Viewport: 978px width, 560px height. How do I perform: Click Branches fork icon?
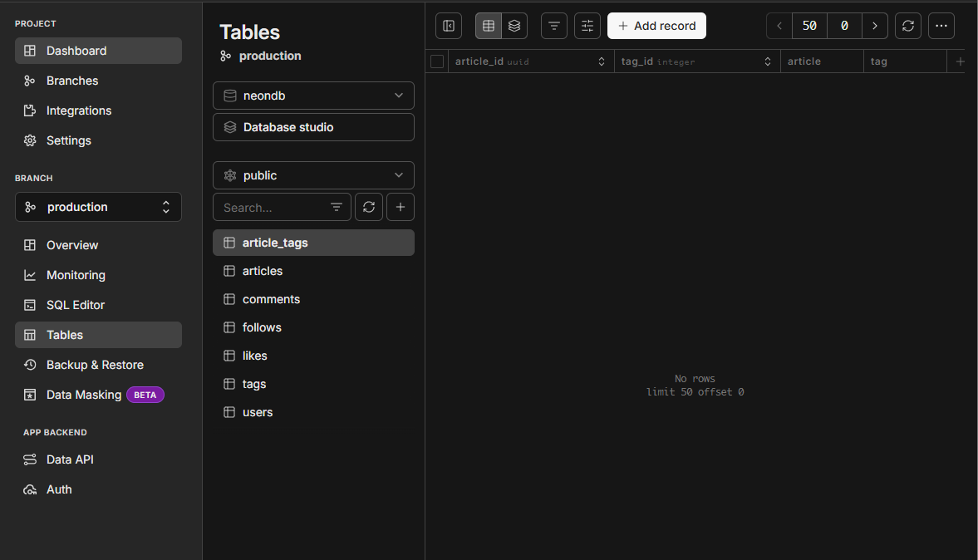click(x=30, y=81)
